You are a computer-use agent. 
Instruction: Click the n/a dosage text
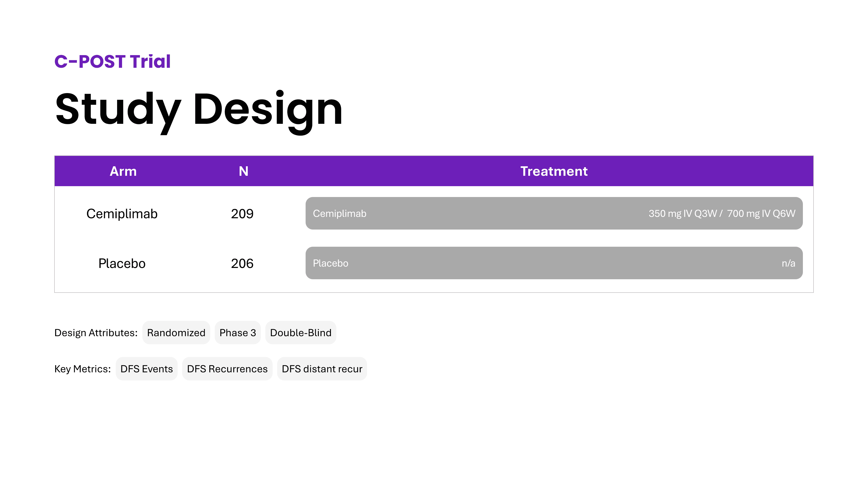pos(788,263)
